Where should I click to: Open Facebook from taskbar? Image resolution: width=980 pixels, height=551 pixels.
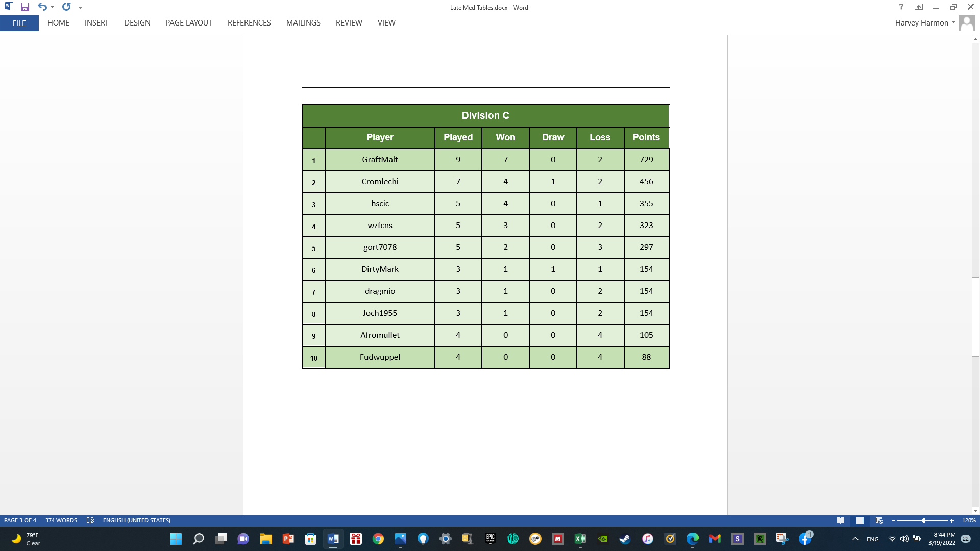click(805, 539)
